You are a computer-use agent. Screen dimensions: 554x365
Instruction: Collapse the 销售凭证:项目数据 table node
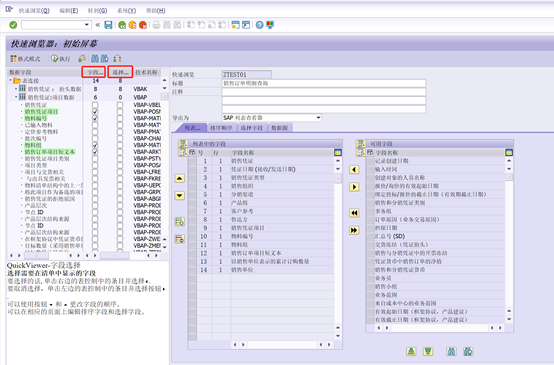tap(16, 97)
